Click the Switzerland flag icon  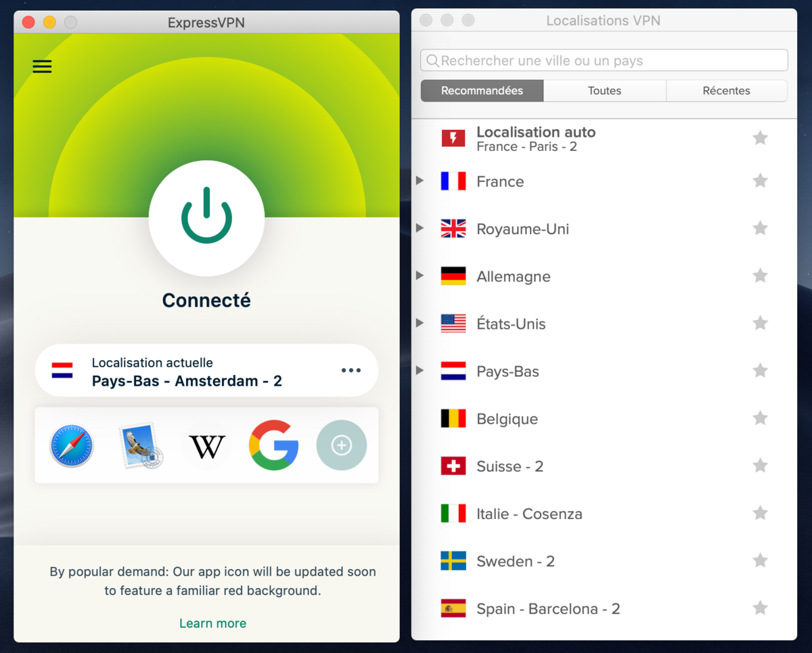453,466
